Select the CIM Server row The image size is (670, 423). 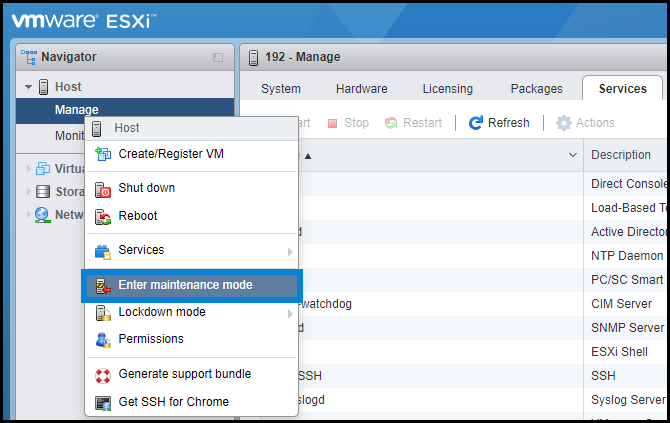[483, 304]
